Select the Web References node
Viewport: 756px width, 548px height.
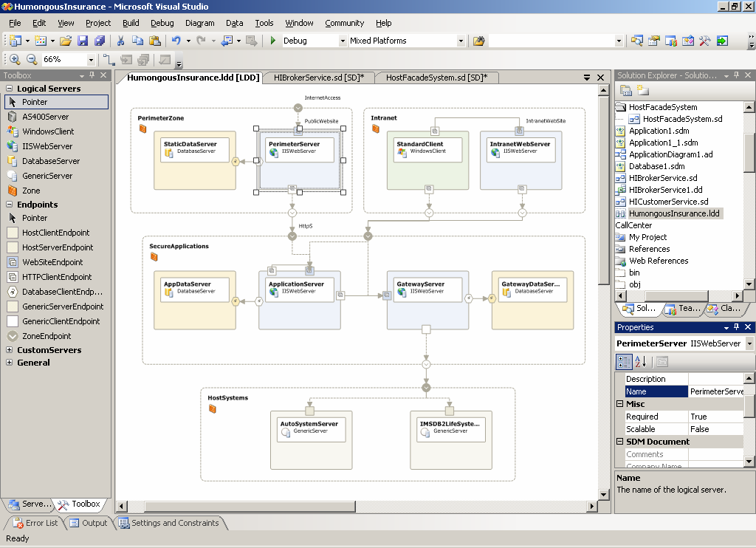(658, 261)
